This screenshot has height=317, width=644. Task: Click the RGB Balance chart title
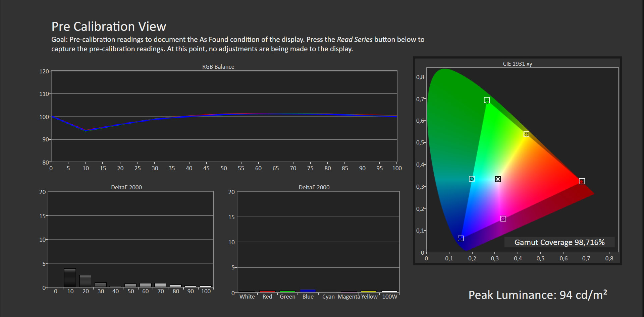(218, 67)
